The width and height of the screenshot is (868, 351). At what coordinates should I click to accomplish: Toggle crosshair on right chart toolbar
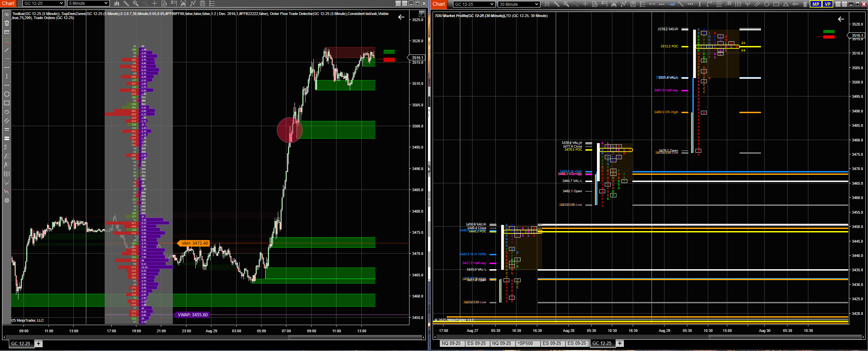coord(585,4)
